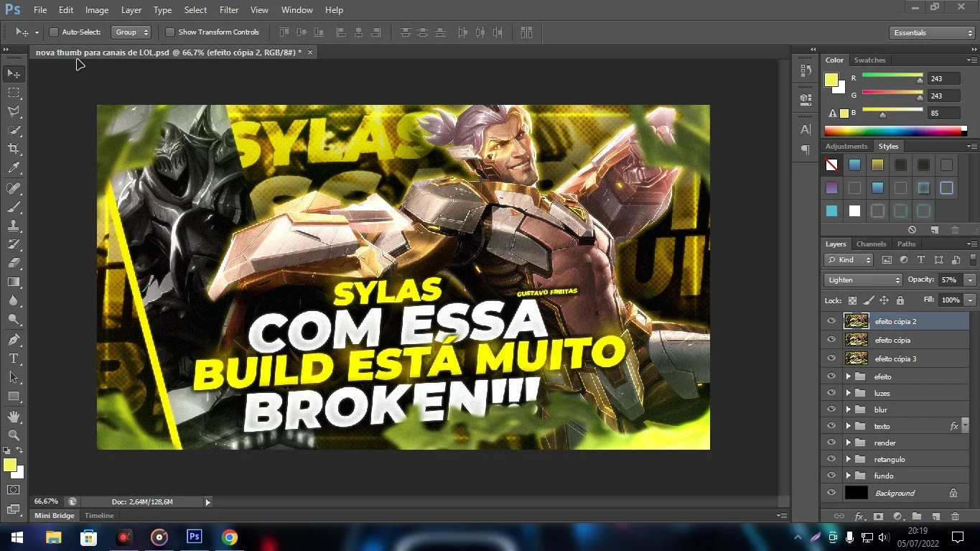Delete the selected layer with trash icon
980x551 pixels.
(955, 517)
